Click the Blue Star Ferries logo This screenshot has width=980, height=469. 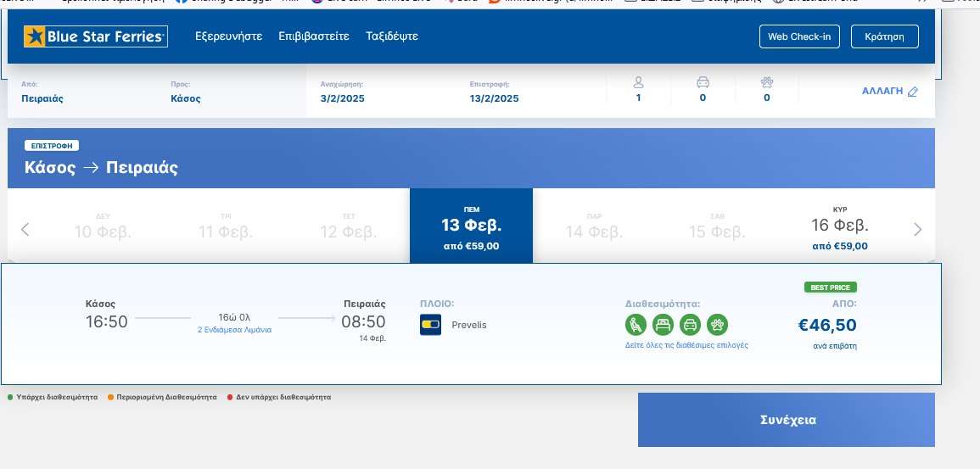click(x=95, y=36)
